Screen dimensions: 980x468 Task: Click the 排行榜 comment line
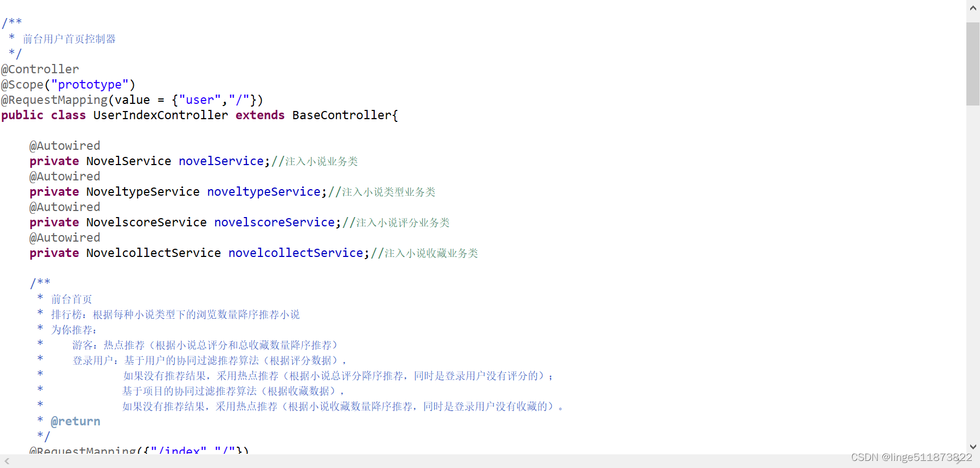click(x=175, y=314)
